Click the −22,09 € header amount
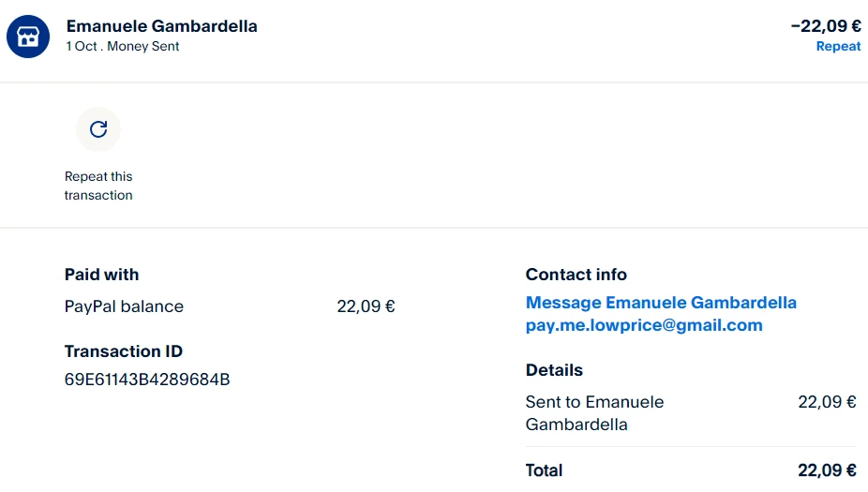868x492 pixels. tap(825, 26)
